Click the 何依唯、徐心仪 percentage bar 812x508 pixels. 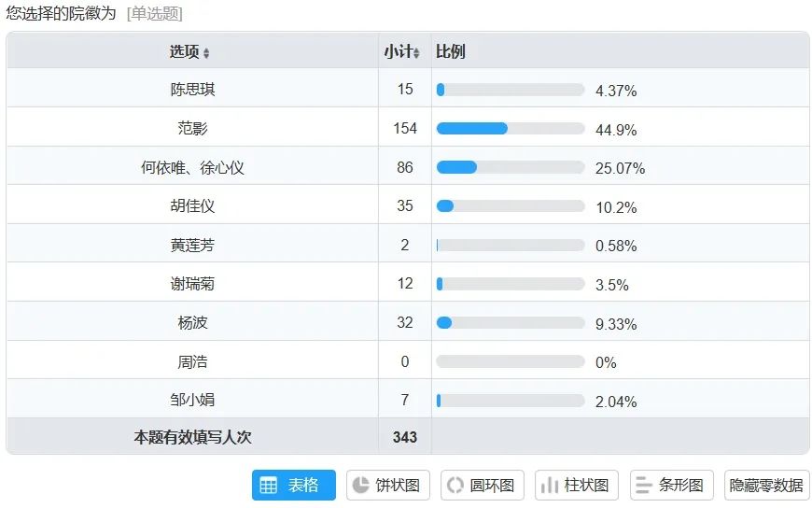pos(510,168)
